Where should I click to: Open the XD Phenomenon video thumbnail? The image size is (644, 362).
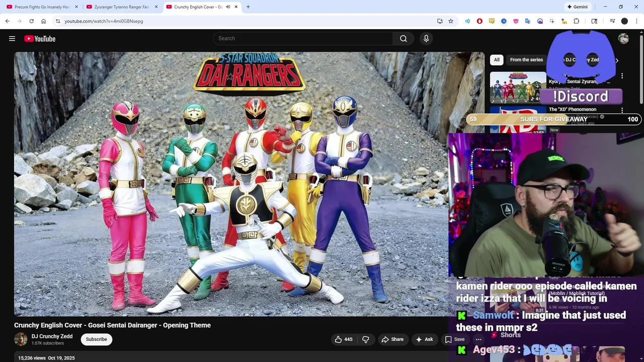(518, 120)
